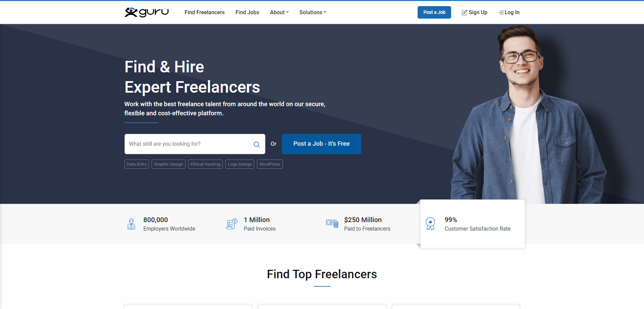This screenshot has width=644, height=309.
Task: Click the Customer Satisfaction badge icon
Action: pos(430,223)
